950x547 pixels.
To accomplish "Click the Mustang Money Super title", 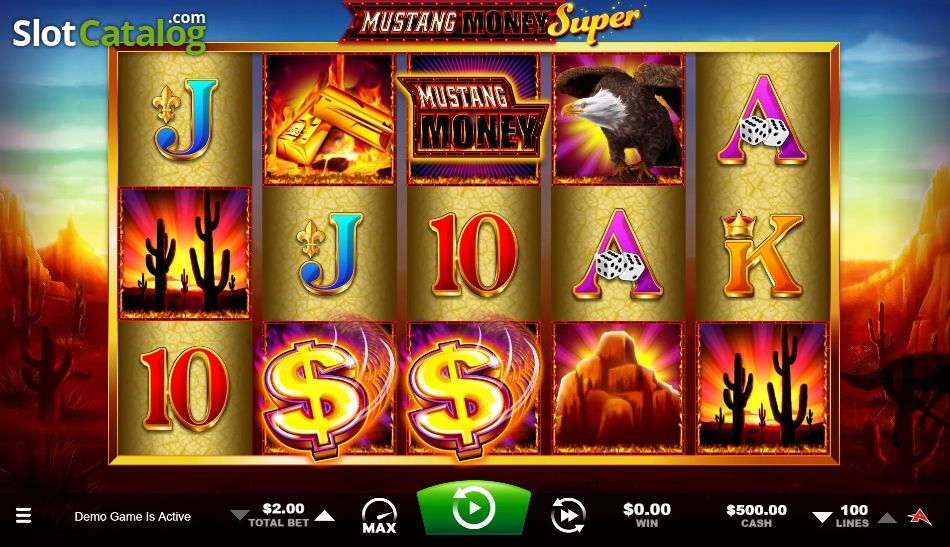I will [x=491, y=23].
